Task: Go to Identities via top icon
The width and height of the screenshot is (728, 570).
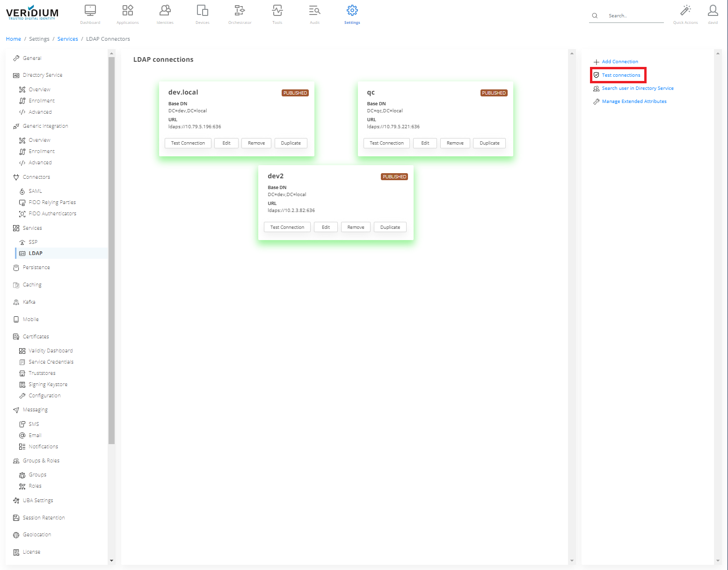Action: click(x=165, y=11)
